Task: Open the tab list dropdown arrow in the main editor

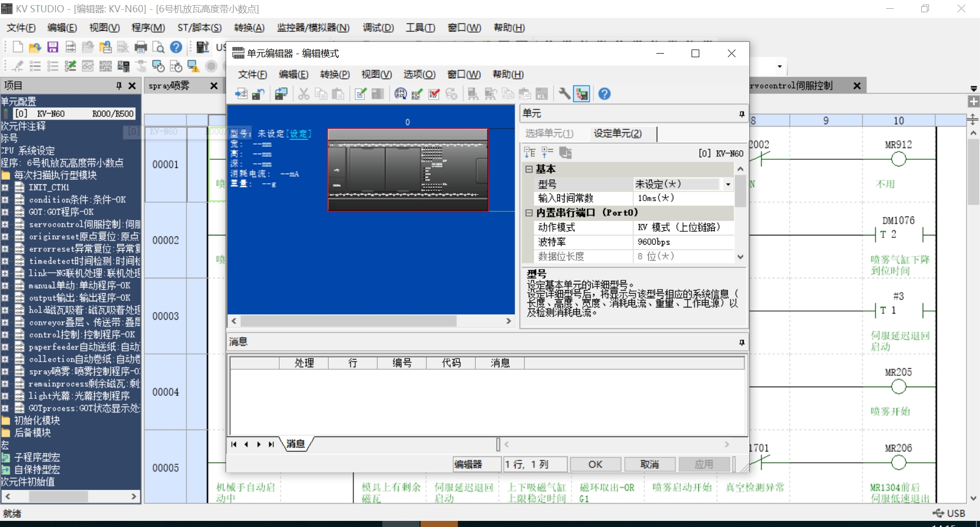Action: tap(973, 88)
